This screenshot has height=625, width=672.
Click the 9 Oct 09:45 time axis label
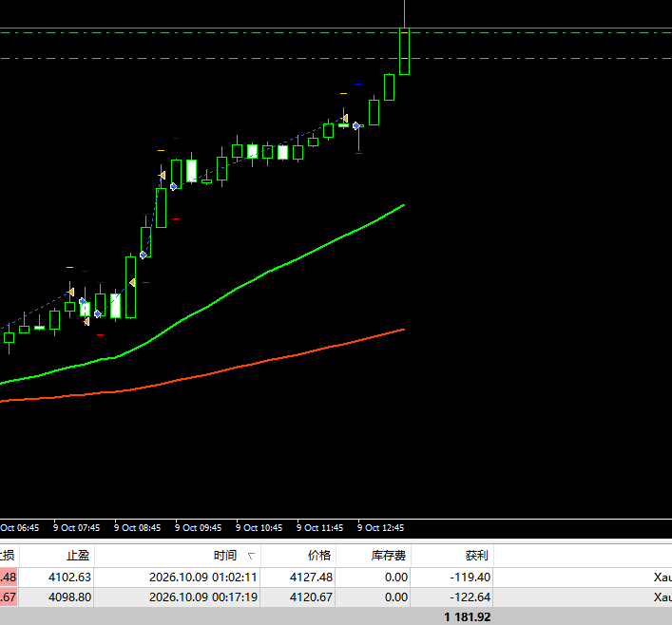(198, 528)
